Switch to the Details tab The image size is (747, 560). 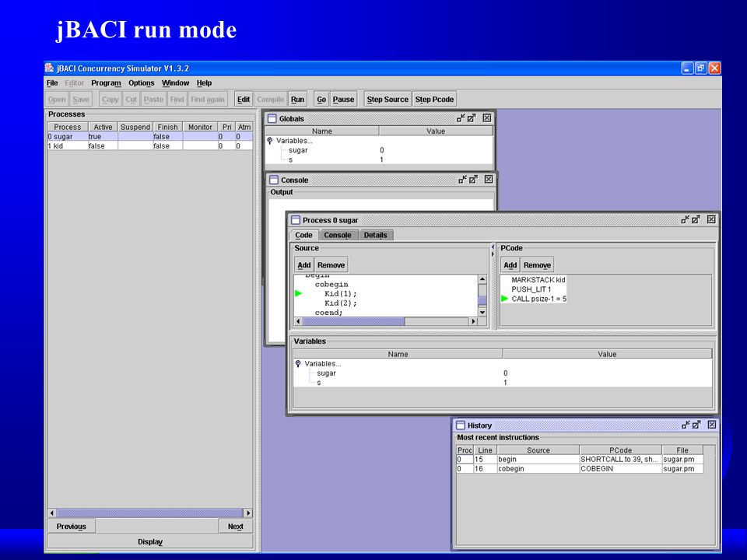click(x=375, y=235)
